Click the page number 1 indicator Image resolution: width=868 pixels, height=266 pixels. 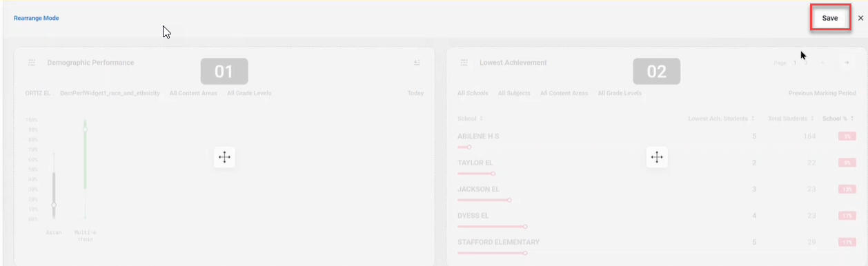pyautogui.click(x=795, y=63)
